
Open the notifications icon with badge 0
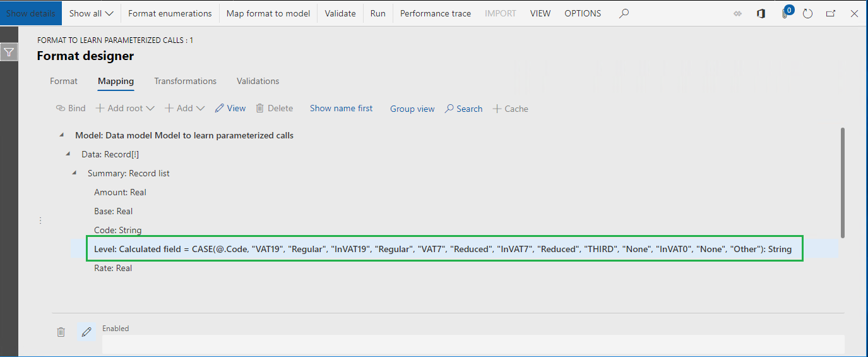(x=786, y=13)
